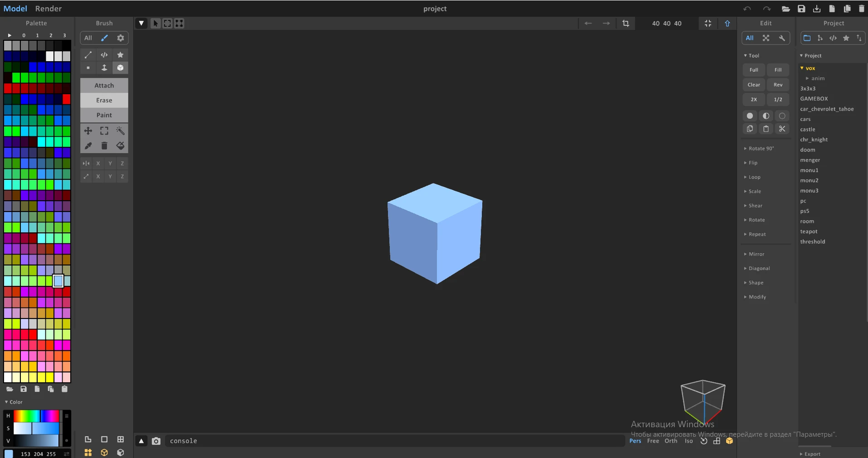Open a project with top-bar folder icon
The height and width of the screenshot is (458, 868).
(x=786, y=9)
